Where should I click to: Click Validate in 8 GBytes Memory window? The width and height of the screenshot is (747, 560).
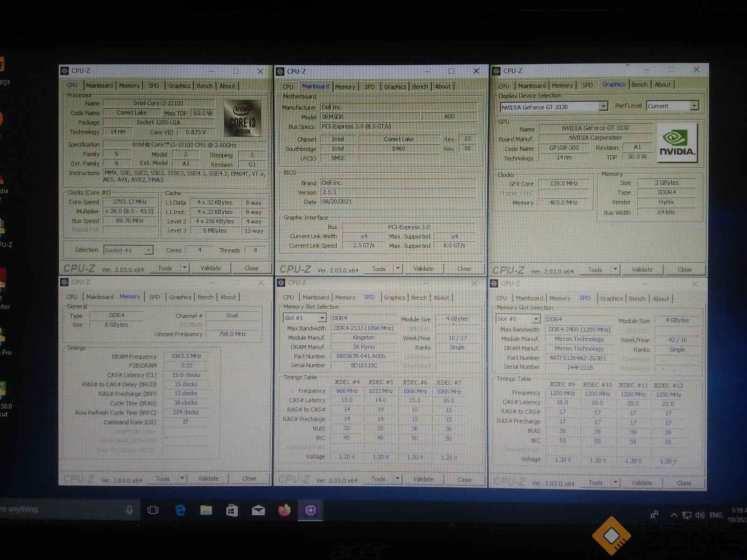208,478
